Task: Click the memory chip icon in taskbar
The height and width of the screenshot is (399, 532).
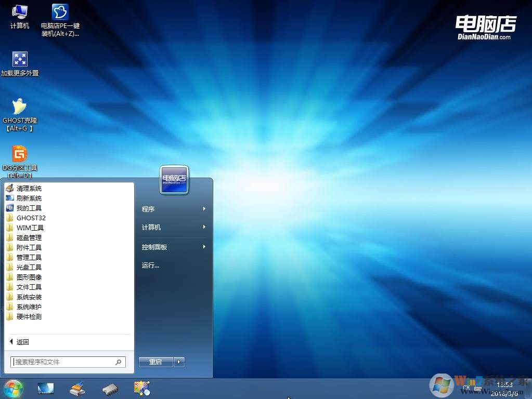Action: coord(110,388)
